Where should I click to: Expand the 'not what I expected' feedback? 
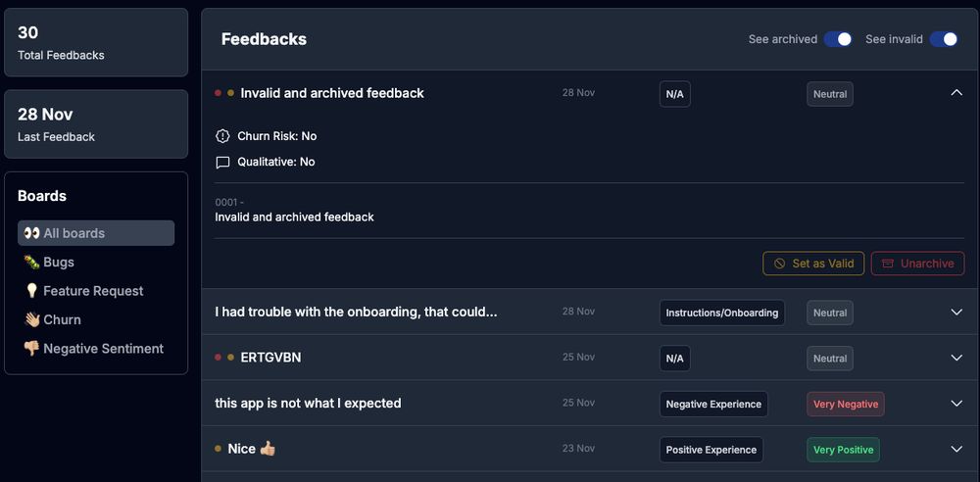coord(956,404)
